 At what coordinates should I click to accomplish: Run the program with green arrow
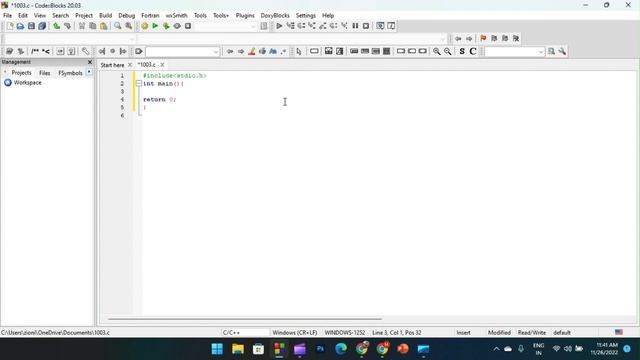[x=155, y=26]
